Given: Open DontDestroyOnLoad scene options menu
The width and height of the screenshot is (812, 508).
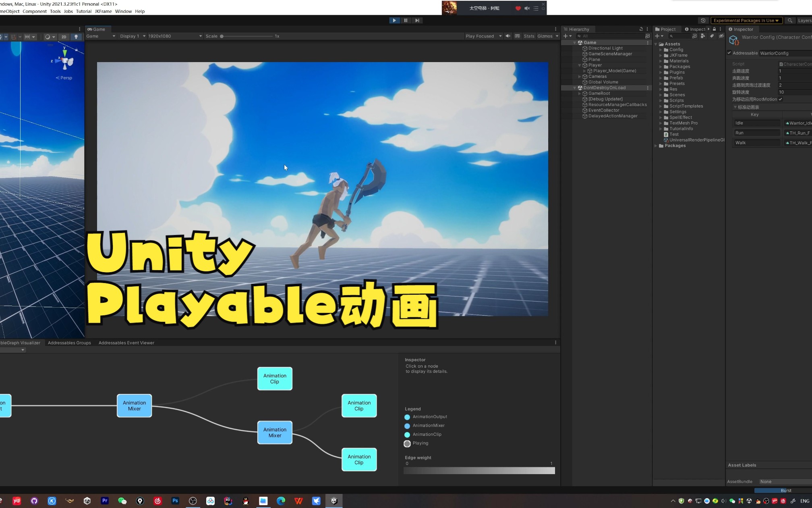Looking at the screenshot, I should tap(648, 87).
